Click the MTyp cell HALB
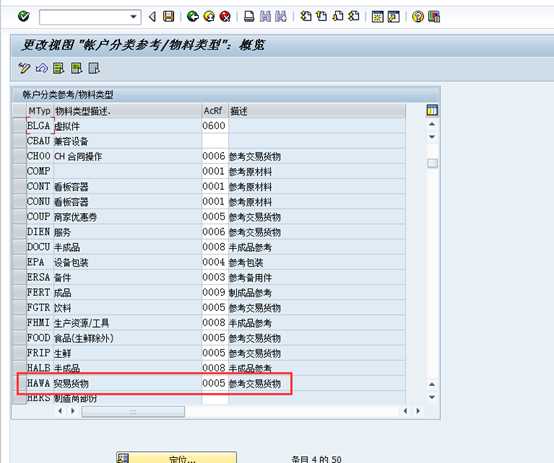554x463 pixels. (x=40, y=368)
